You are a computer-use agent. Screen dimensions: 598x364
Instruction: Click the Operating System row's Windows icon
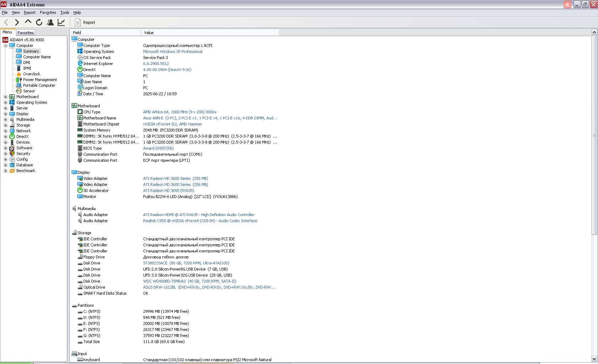tap(80, 52)
